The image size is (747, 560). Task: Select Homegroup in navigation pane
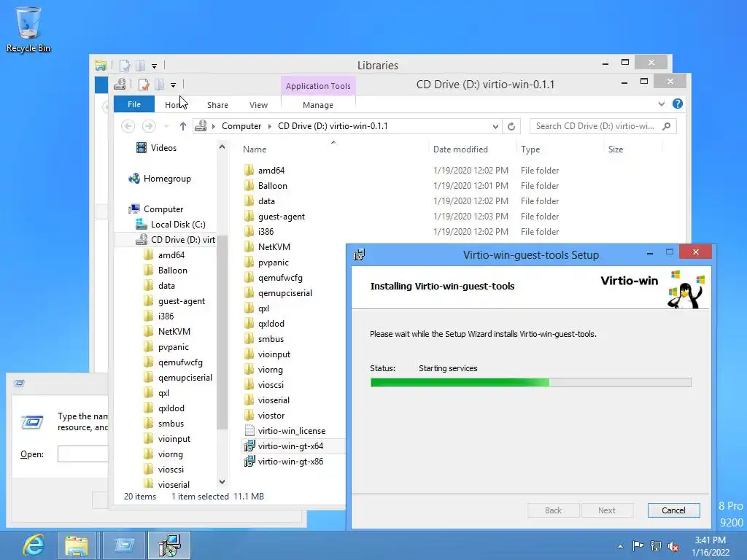tap(160, 179)
